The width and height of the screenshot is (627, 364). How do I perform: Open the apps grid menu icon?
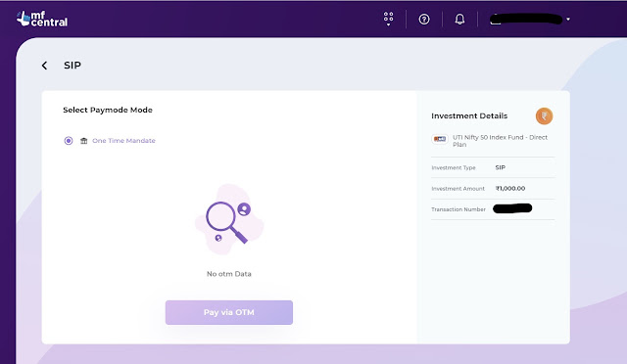[388, 19]
